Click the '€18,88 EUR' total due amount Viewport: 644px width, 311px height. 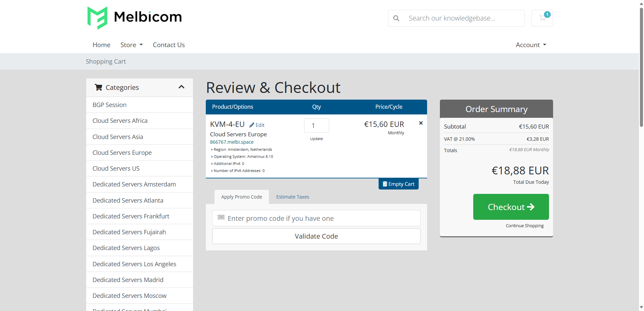(520, 171)
